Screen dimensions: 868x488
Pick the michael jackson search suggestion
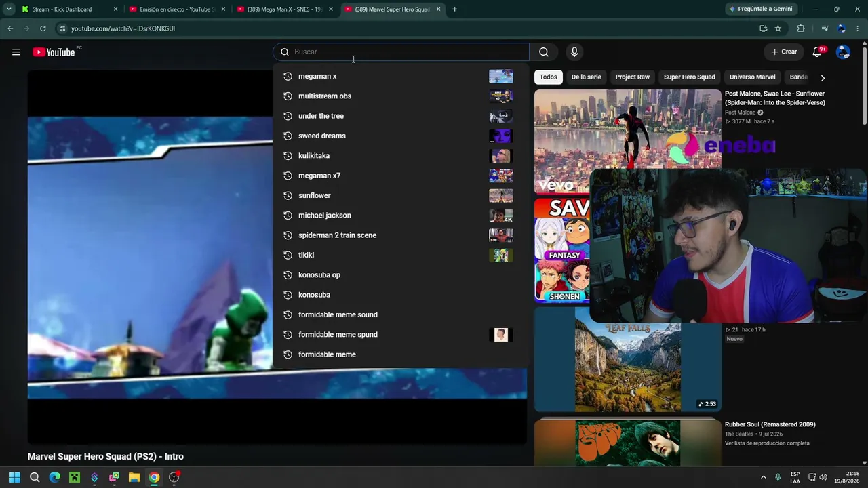pos(400,216)
